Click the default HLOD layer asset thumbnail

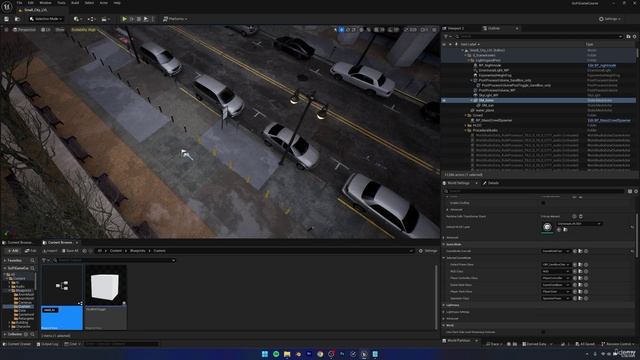(x=547, y=227)
